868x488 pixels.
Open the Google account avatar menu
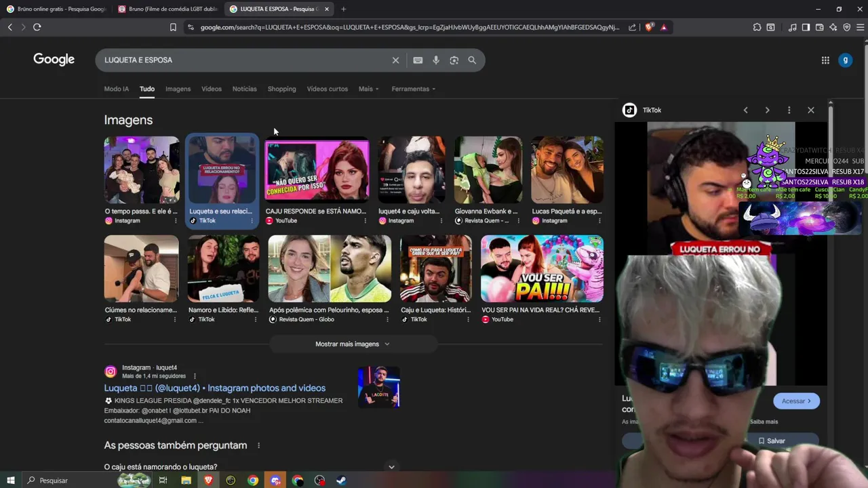click(845, 60)
